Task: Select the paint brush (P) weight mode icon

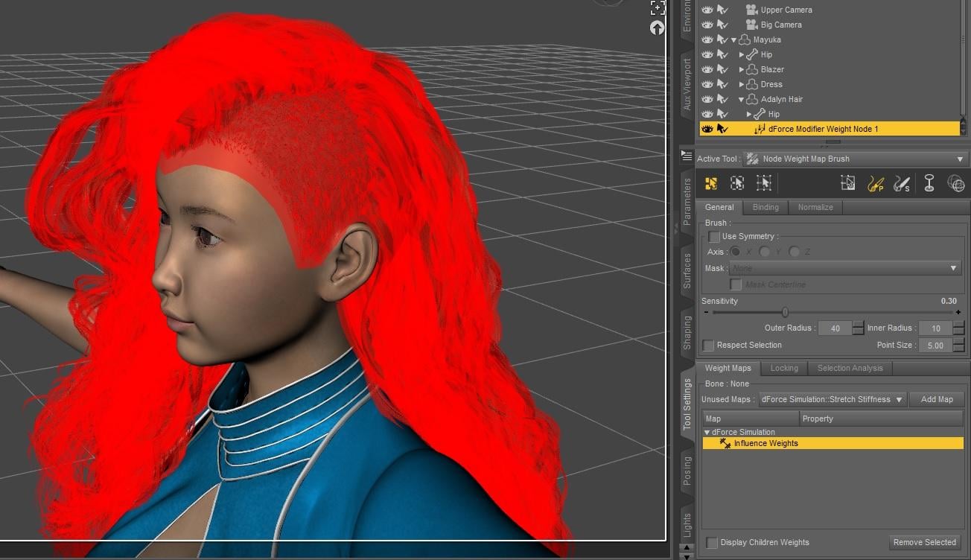Action: click(x=876, y=183)
